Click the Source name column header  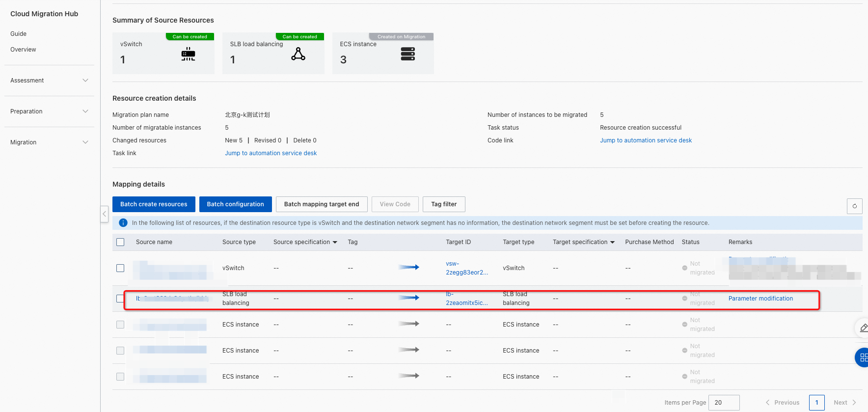(x=154, y=242)
